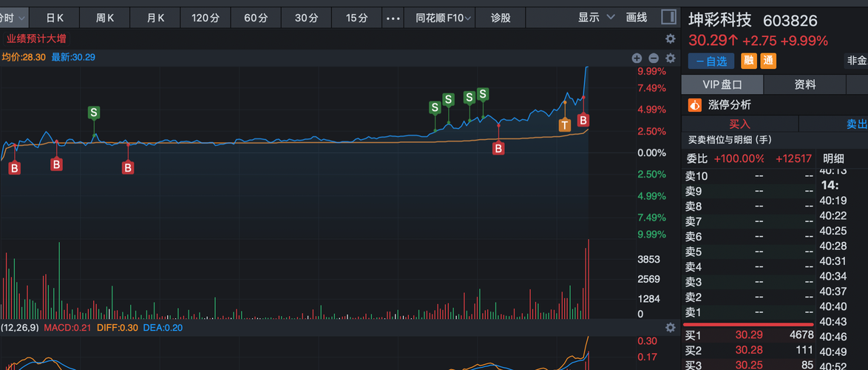868x370 pixels.
Task: Click 买2 price 30.28
Action: coord(749,350)
